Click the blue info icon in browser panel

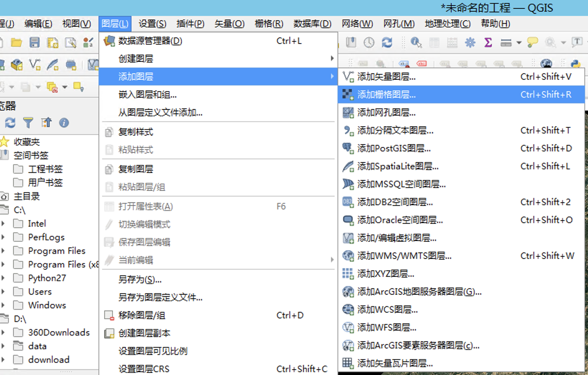(x=64, y=123)
